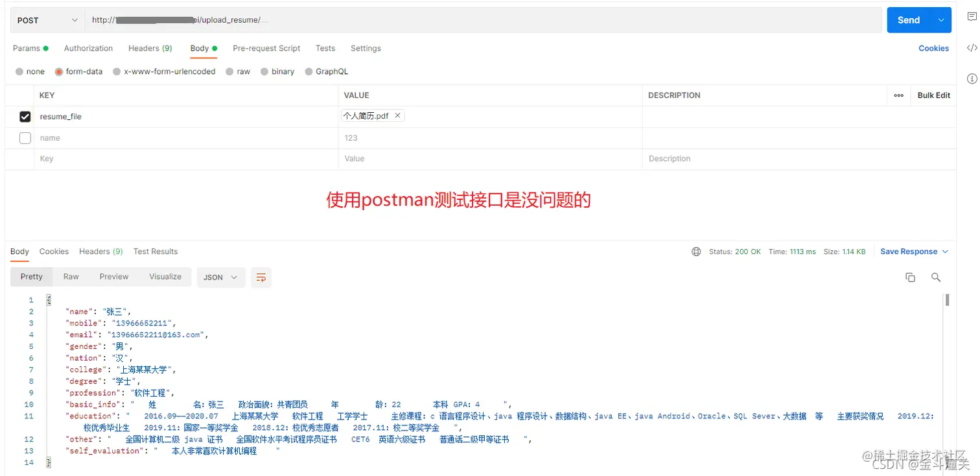Uncheck the resume_file row checkbox

pyautogui.click(x=25, y=117)
